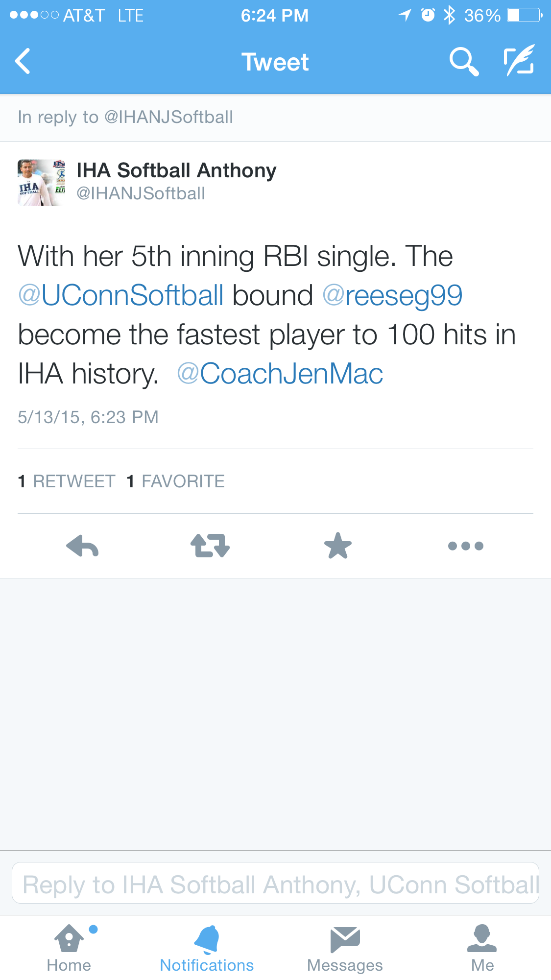551x980 pixels.
Task: Open the @UConnSoftball mention link
Action: tap(121, 296)
